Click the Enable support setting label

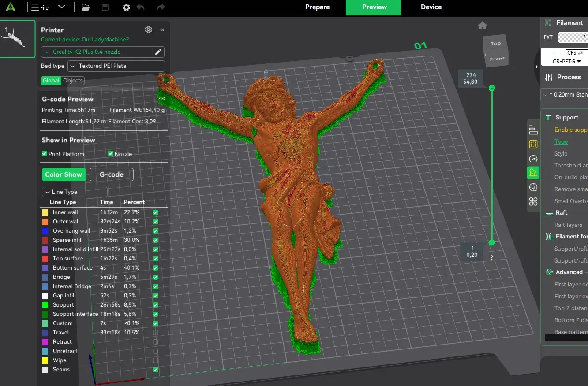coord(571,130)
